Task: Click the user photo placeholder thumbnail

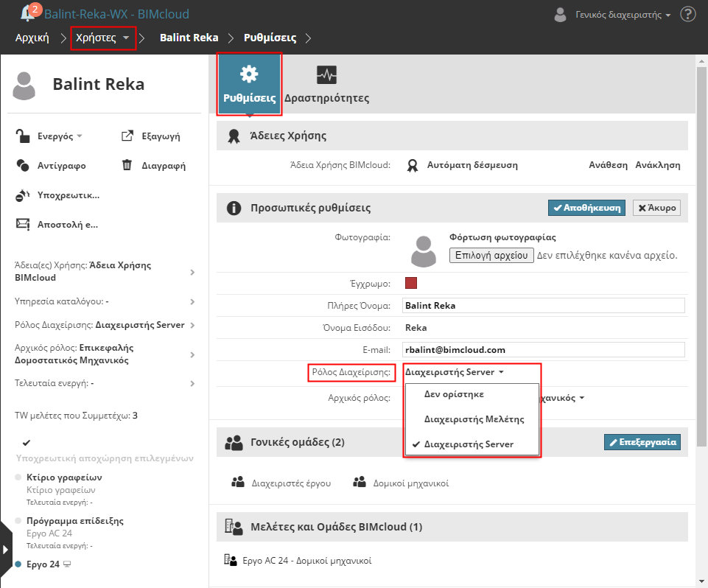Action: pos(423,251)
